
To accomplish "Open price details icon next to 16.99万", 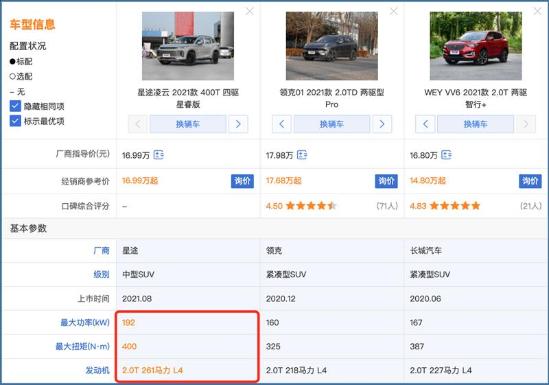I will [x=159, y=155].
